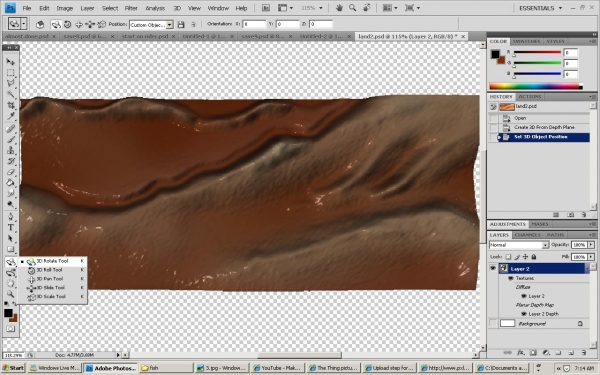Open the Windows Start button

13,368
